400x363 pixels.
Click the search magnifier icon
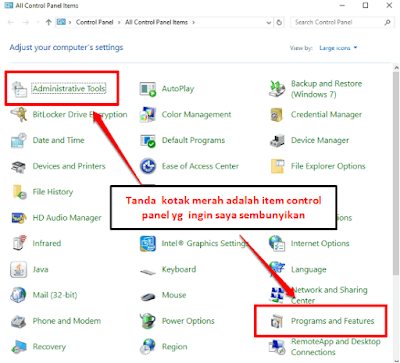(x=387, y=22)
